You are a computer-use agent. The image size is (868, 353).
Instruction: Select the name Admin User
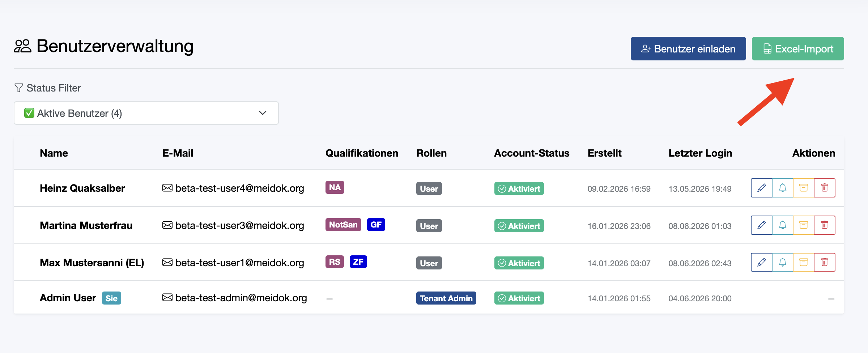point(68,298)
